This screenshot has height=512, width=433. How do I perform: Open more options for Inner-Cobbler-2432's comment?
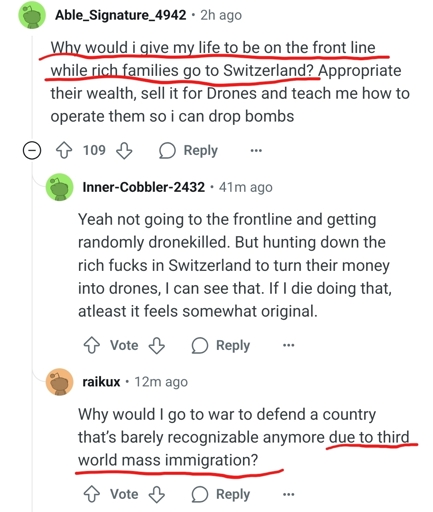(288, 345)
